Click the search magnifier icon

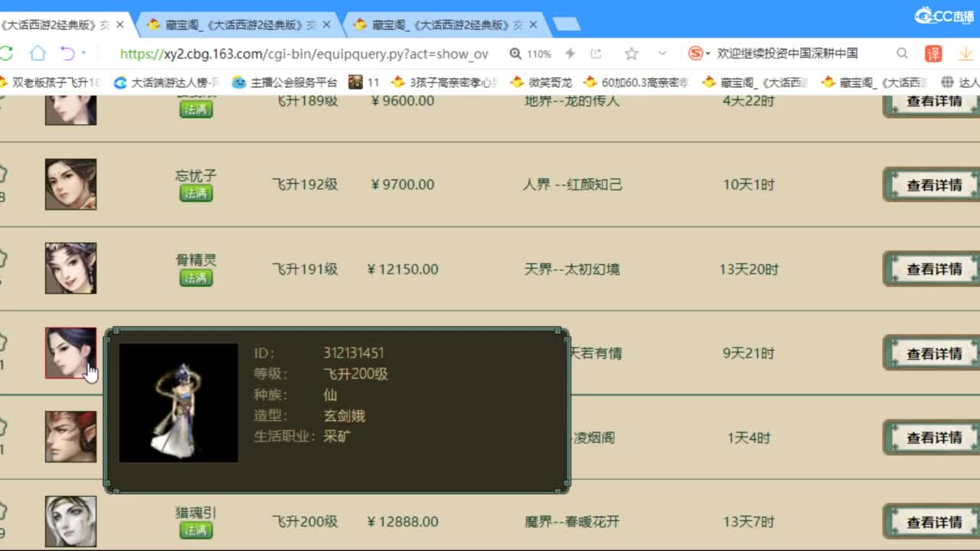click(x=902, y=54)
